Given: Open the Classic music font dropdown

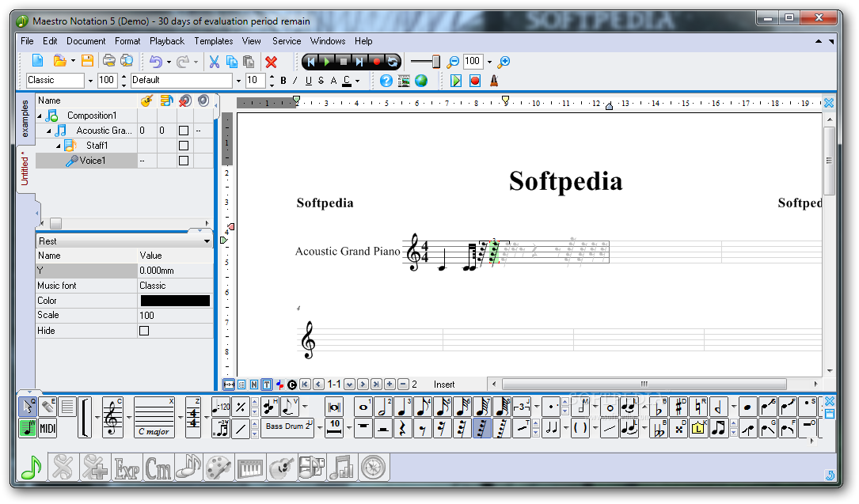Looking at the screenshot, I should pos(89,81).
